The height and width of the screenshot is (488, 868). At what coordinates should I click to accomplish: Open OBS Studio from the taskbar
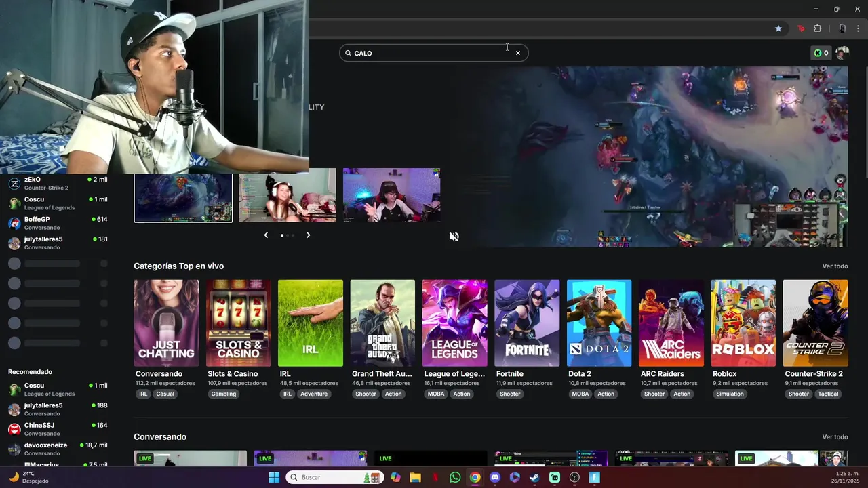[x=575, y=477]
